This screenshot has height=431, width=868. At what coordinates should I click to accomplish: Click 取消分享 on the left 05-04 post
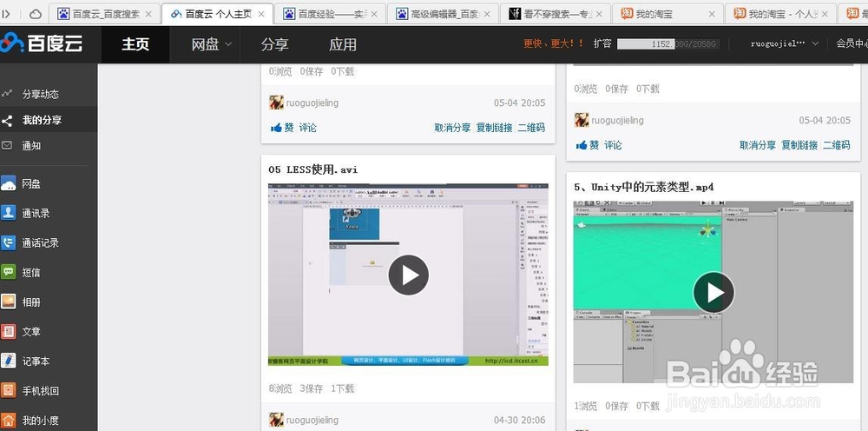coord(452,128)
